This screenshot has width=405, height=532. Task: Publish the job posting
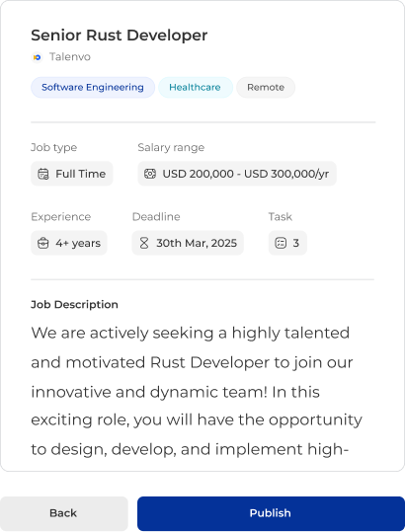271,513
